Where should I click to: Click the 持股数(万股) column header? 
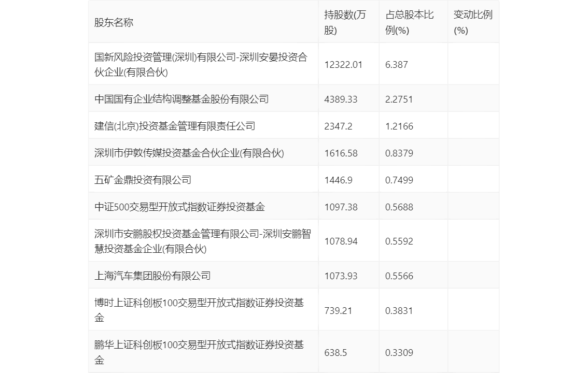pos(345,22)
